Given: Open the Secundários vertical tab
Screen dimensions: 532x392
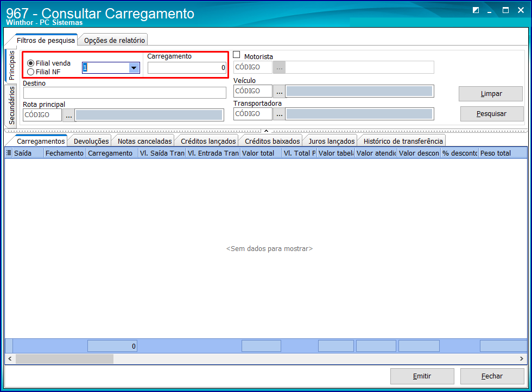Looking at the screenshot, I should pos(11,105).
